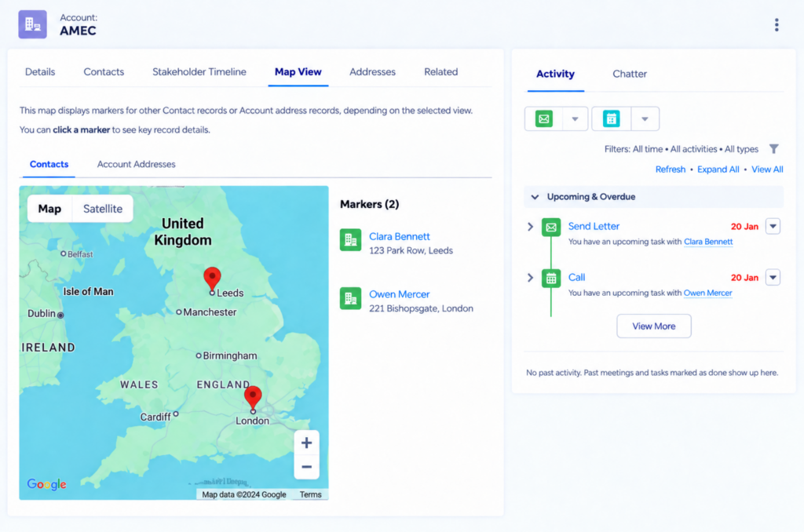Click the Birmingham label on the map
The width and height of the screenshot is (804, 532).
coord(230,355)
